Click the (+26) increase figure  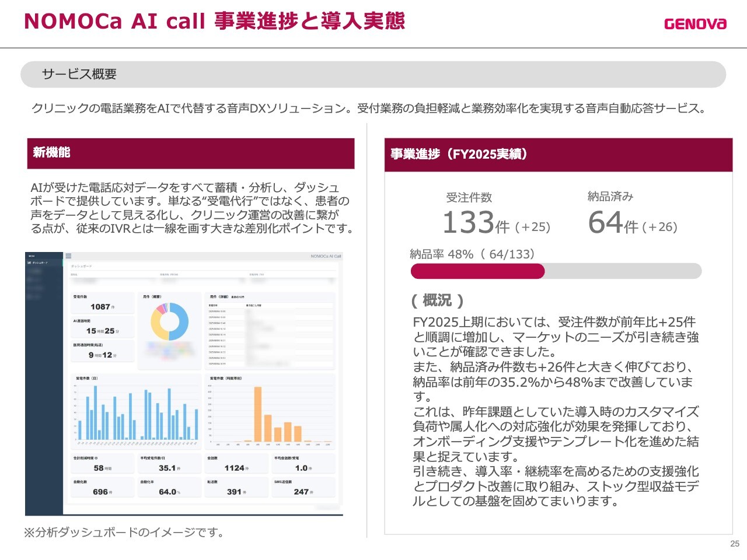[x=660, y=227]
